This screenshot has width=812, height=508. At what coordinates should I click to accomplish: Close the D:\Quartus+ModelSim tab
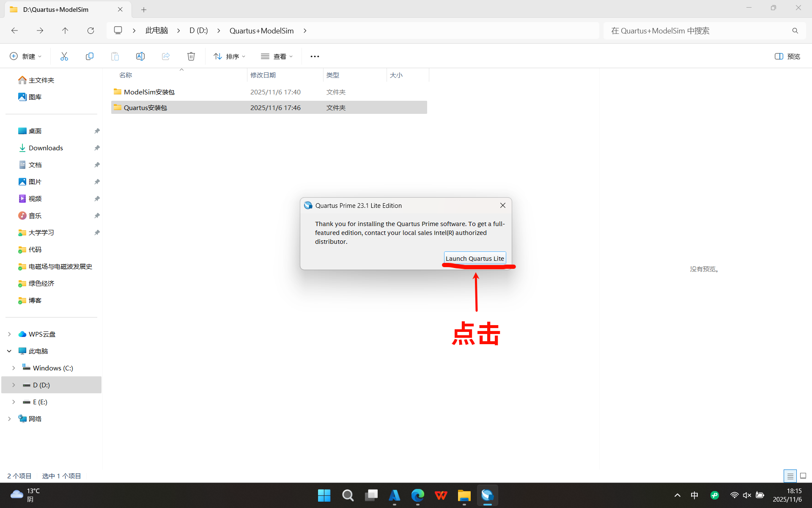pos(120,9)
